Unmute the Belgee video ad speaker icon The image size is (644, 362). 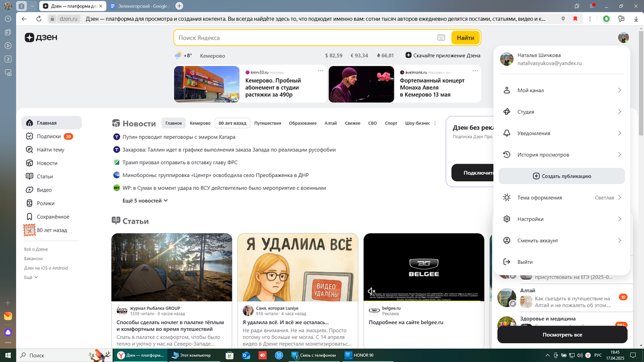(x=371, y=291)
